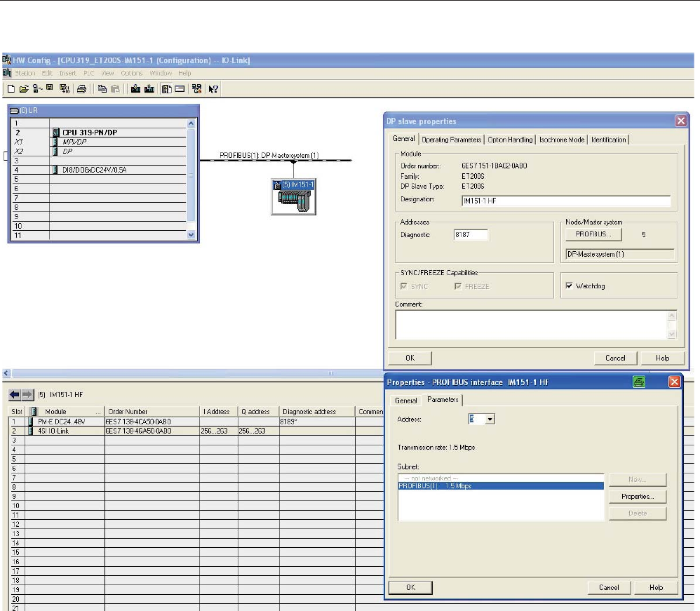Open the Options menu
700x611 pixels.
132,73
